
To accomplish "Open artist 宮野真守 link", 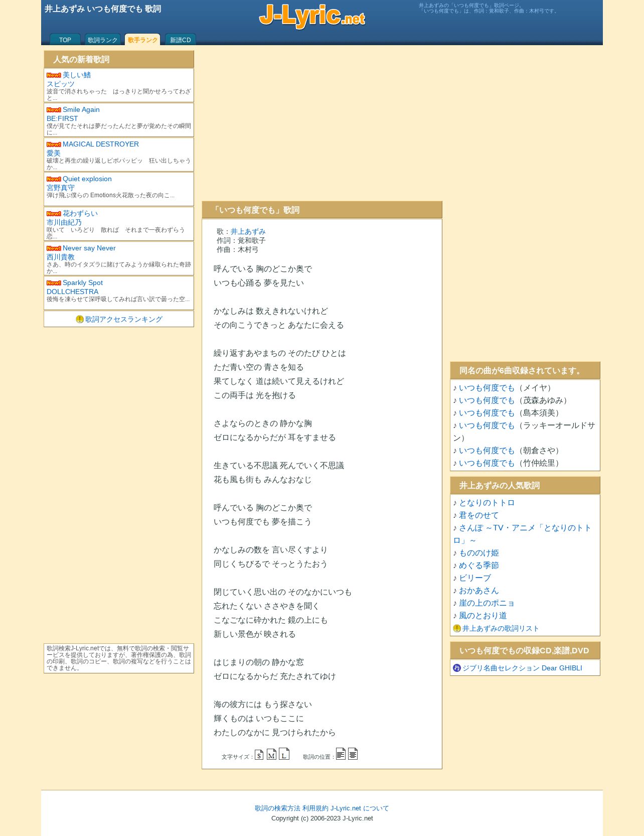I will pyautogui.click(x=61, y=188).
